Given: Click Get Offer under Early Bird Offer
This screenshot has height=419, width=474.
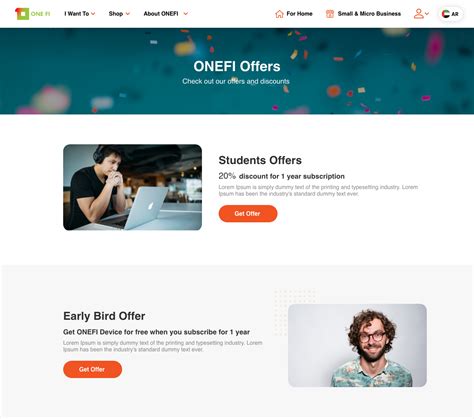Looking at the screenshot, I should click(92, 369).
